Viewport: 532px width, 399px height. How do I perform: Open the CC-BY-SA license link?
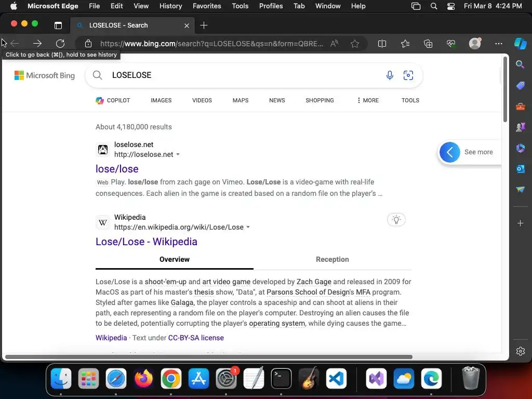[x=196, y=338]
